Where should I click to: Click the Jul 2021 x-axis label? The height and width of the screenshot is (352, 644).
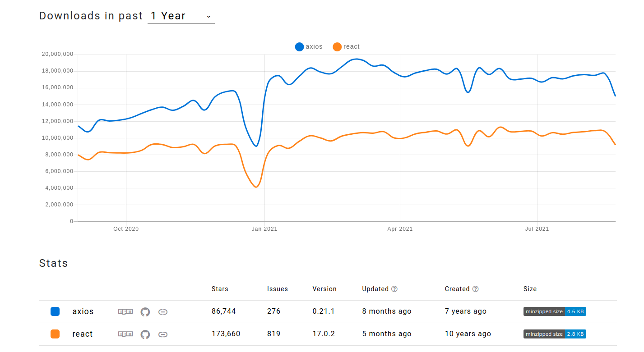click(537, 229)
